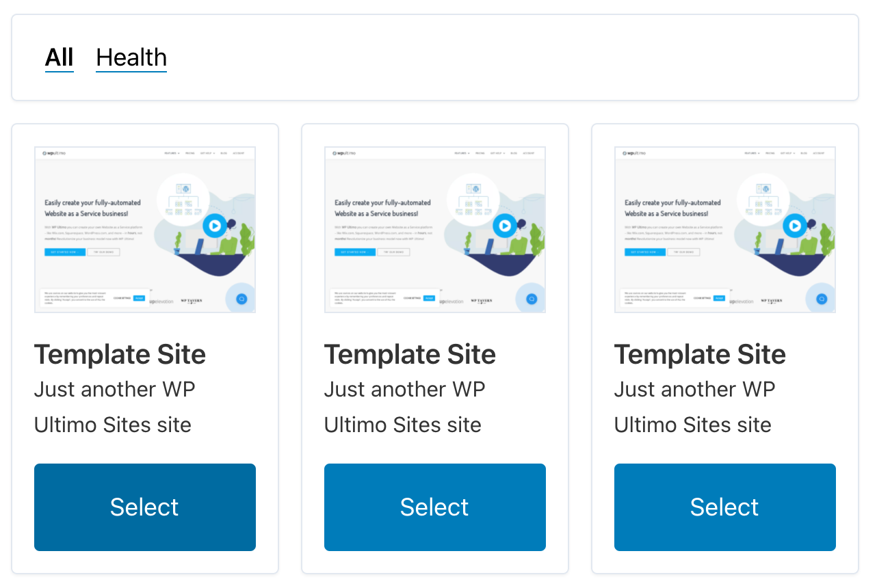Click wpultimo logo in right template preview
Screen dimensions: 877x588
pyautogui.click(x=633, y=153)
